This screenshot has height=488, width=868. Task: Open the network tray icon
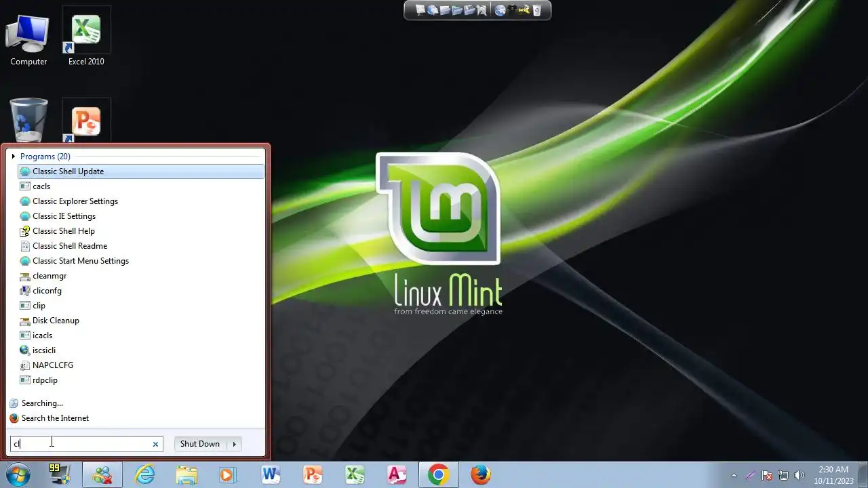(783, 475)
